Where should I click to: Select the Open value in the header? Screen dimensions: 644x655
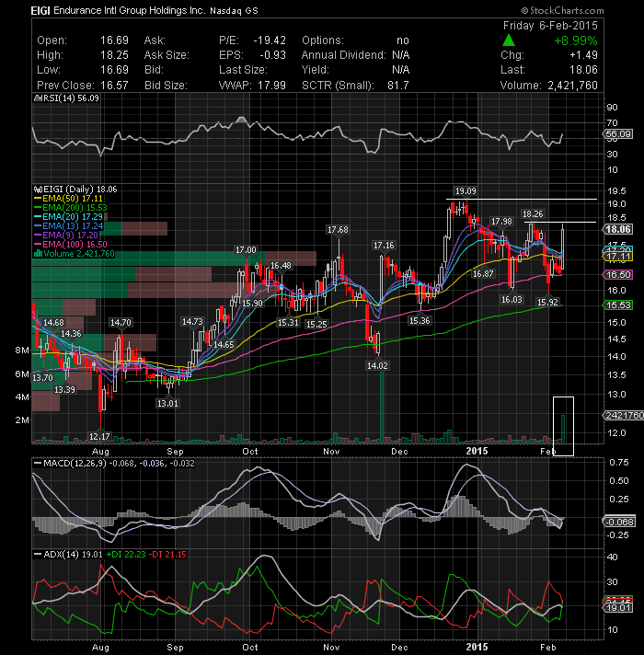tap(114, 40)
